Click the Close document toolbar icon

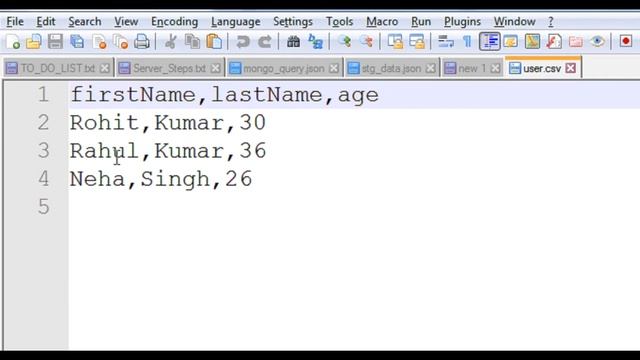(99, 42)
